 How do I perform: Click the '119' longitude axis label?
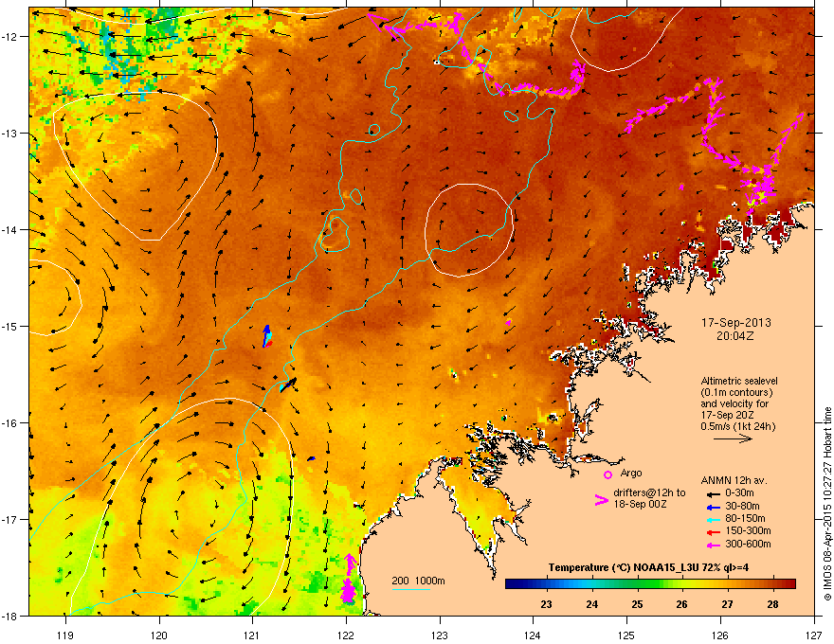coord(65,635)
